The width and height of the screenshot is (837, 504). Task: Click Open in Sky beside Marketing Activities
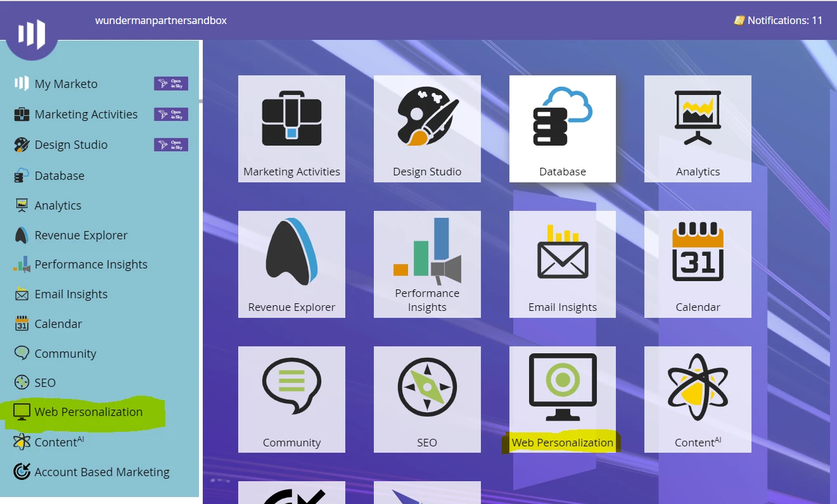[171, 114]
